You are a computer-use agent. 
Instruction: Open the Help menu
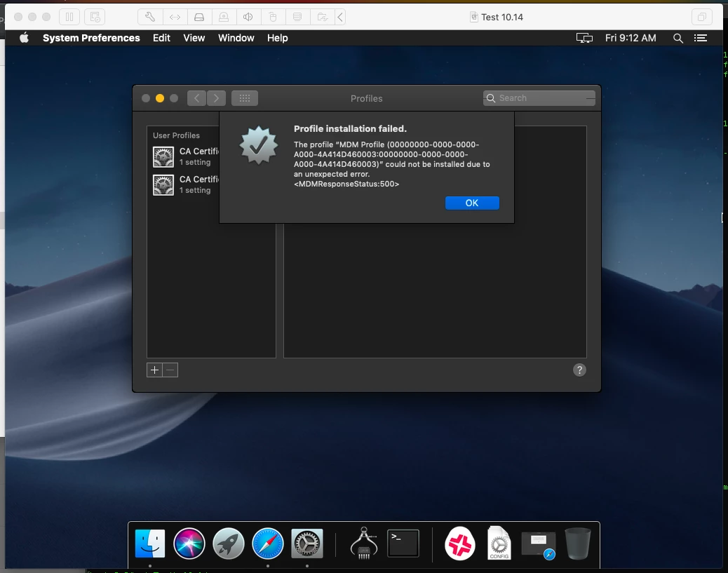click(x=278, y=38)
